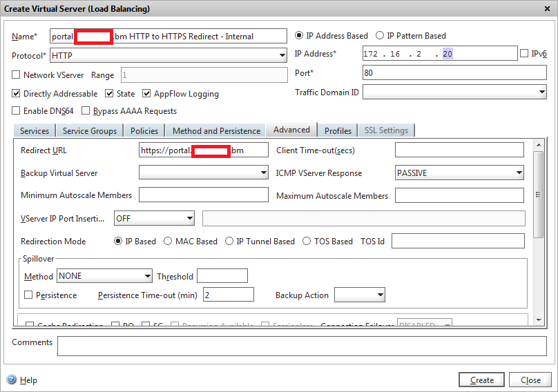Screen dimensions: 558x392
Task: Open Method and Persistence tab
Action: coord(216,130)
